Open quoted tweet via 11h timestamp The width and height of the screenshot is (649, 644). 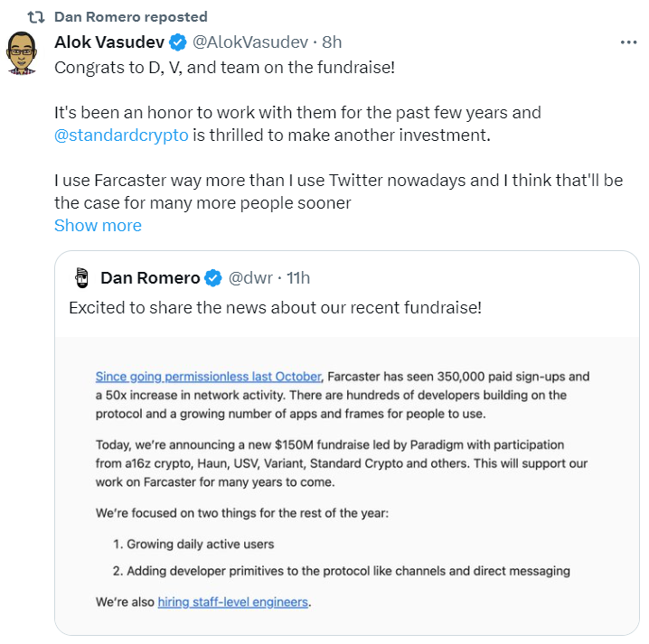[296, 277]
